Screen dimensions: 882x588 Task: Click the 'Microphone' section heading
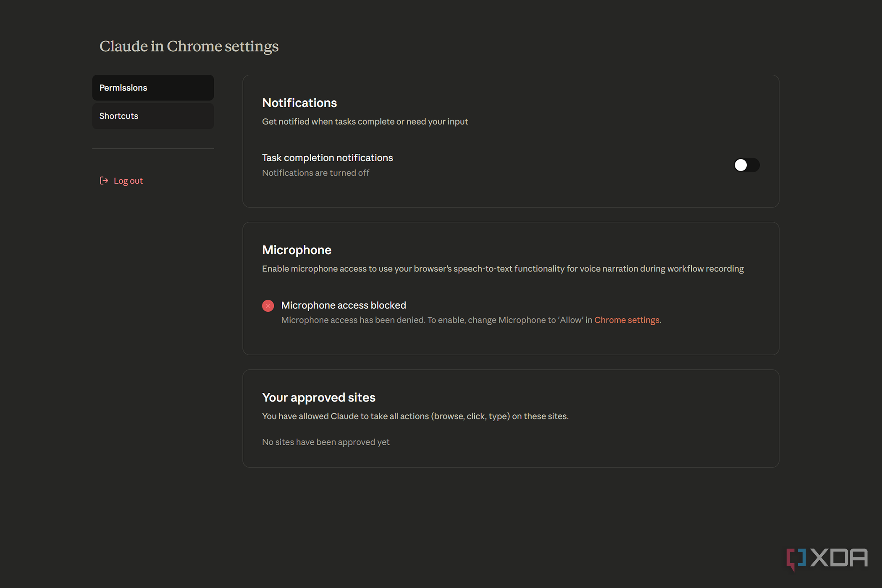tap(297, 250)
